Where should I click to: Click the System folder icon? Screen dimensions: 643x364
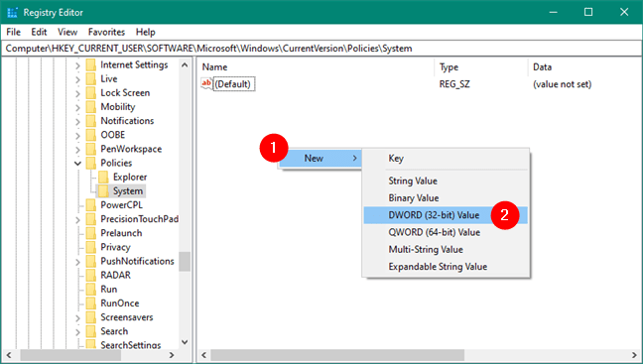point(103,190)
